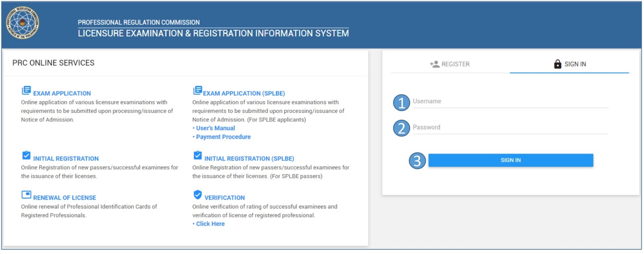Image resolution: width=644 pixels, height=254 pixels.
Task: Click the '(For SPLBE passers)' description text
Action: point(296,177)
